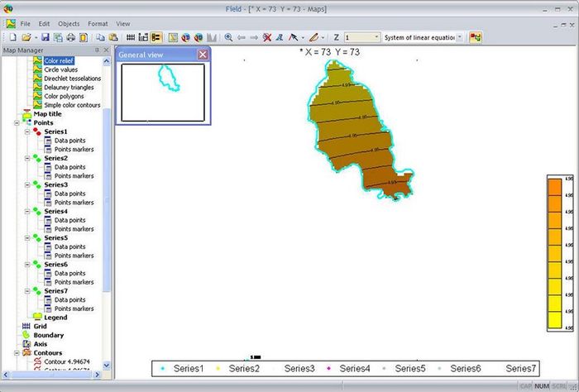Select Data points under Series3
Image resolution: width=579 pixels, height=392 pixels.
point(69,194)
